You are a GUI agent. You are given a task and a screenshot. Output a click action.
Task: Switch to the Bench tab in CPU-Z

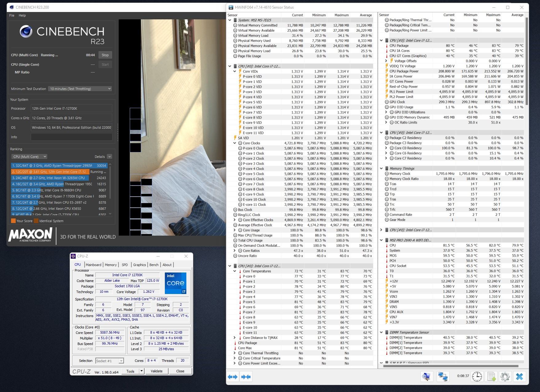[x=154, y=265]
